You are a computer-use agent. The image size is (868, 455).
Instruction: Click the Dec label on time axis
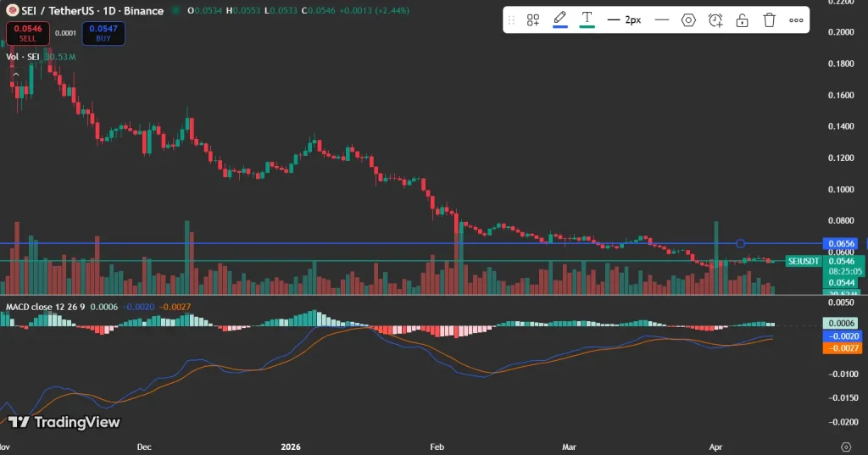click(x=144, y=447)
